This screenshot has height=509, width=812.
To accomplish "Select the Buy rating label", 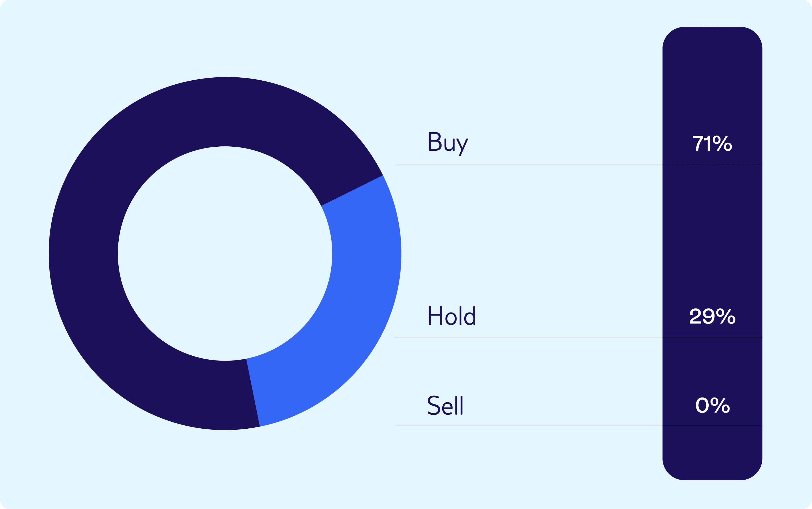I will pos(448,143).
